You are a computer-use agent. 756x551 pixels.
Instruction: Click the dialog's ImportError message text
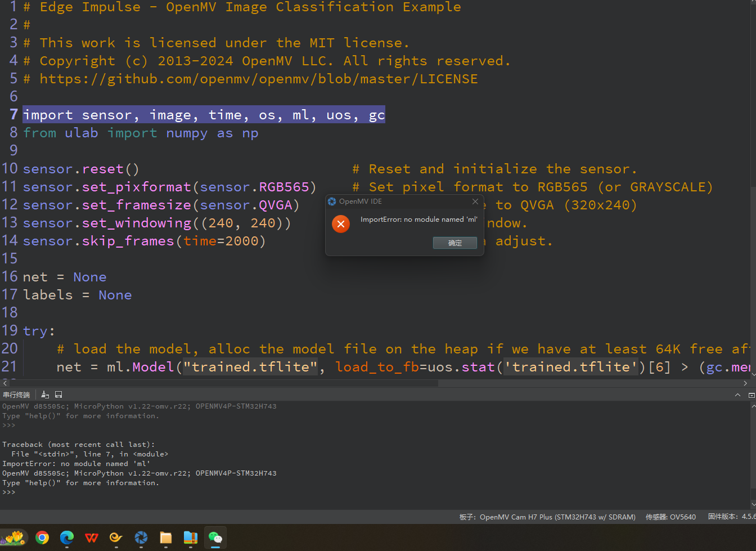click(x=418, y=219)
